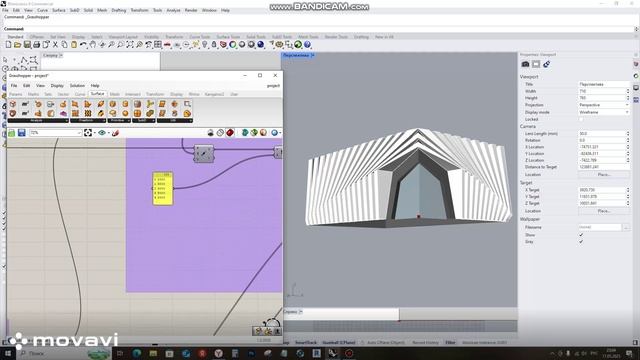The width and height of the screenshot is (640, 360).
Task: Click the chain link icon in Properties panel
Action: click(547, 64)
